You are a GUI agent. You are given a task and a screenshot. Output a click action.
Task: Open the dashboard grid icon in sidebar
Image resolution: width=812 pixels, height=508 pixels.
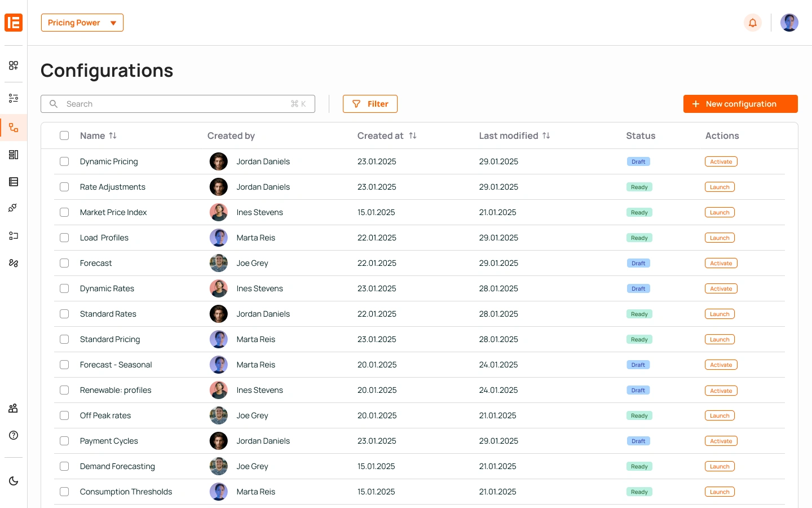14,65
